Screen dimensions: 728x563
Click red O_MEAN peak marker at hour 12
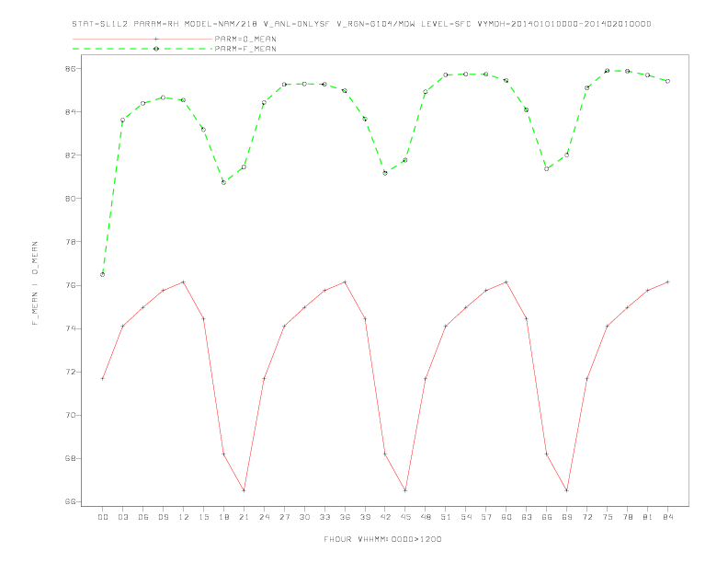pos(184,282)
